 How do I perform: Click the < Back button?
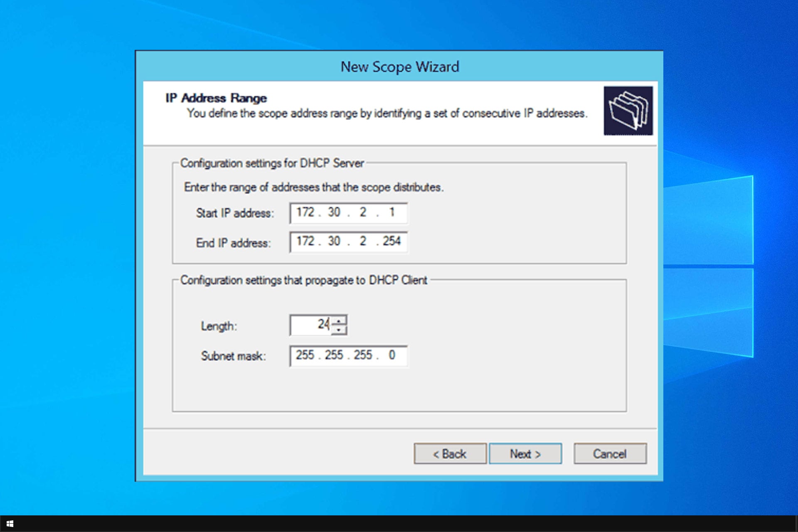pos(450,453)
